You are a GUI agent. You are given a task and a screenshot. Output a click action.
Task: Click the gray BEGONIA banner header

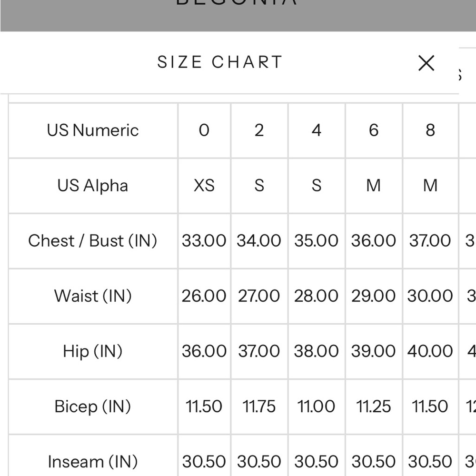(238, 16)
